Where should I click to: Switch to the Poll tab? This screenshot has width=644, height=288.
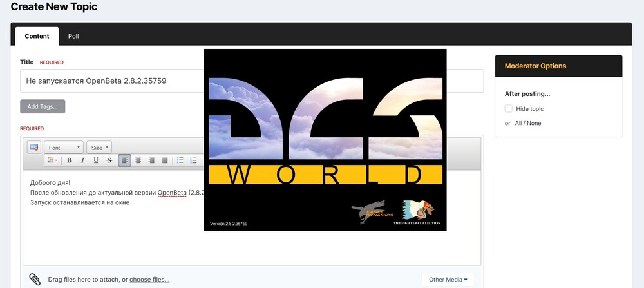(73, 36)
